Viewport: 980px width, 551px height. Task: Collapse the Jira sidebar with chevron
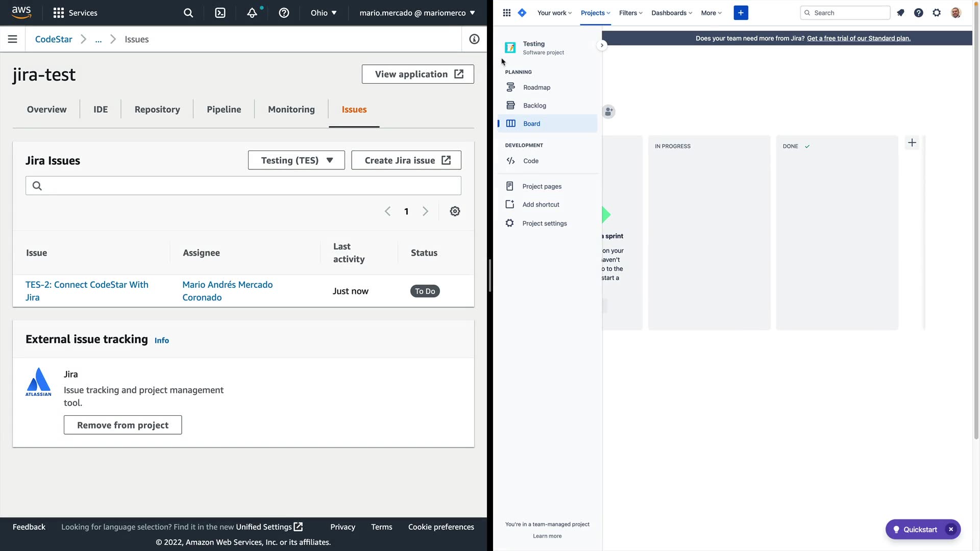(x=602, y=45)
